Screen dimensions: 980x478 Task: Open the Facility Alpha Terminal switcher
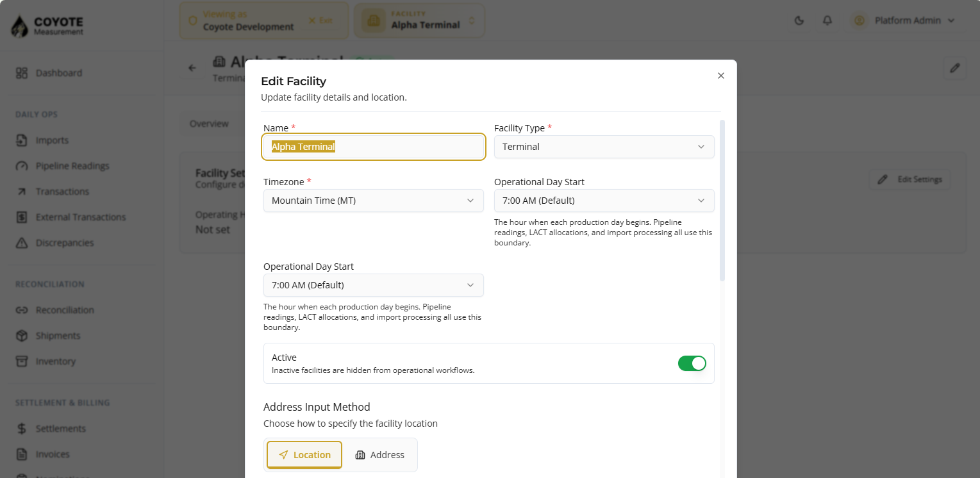(419, 21)
